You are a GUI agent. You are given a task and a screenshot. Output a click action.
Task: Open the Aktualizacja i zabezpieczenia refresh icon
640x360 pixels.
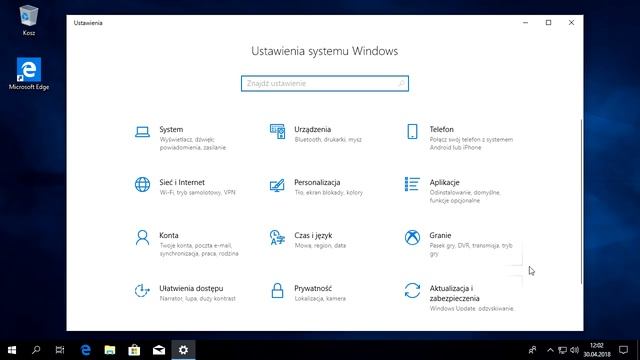pyautogui.click(x=412, y=291)
